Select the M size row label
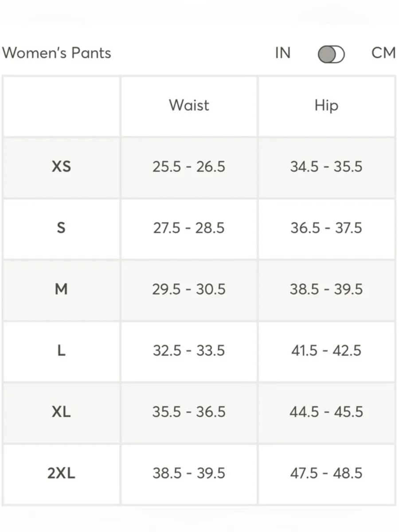The height and width of the screenshot is (532, 399). tap(61, 289)
